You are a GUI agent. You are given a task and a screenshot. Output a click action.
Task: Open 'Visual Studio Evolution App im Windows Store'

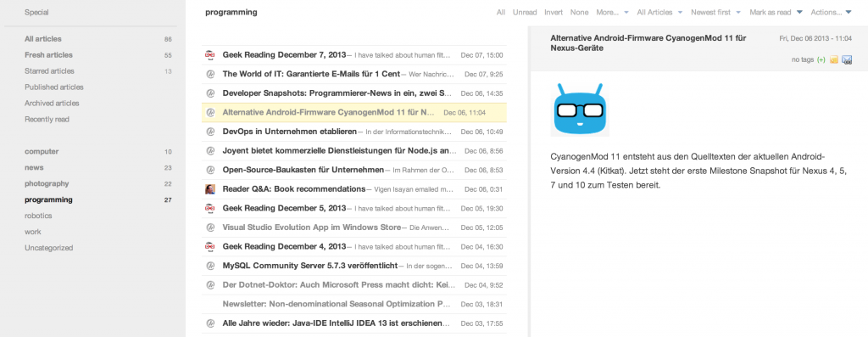point(312,227)
